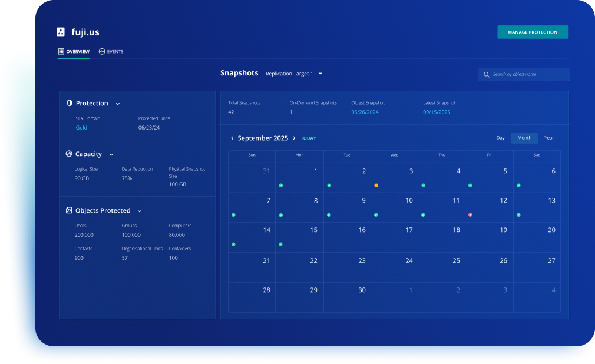Click the search magnifier icon
This screenshot has width=595, height=364.
pos(487,75)
